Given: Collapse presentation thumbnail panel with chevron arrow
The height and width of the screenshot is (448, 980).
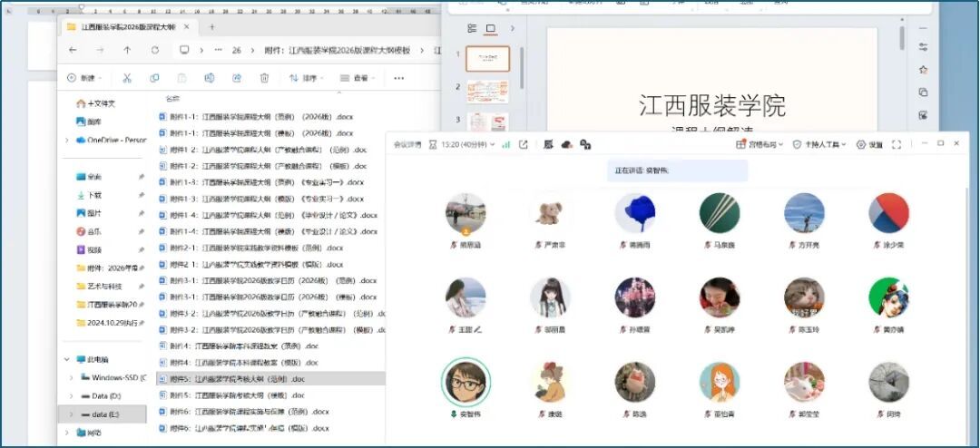Looking at the screenshot, I should [x=513, y=28].
